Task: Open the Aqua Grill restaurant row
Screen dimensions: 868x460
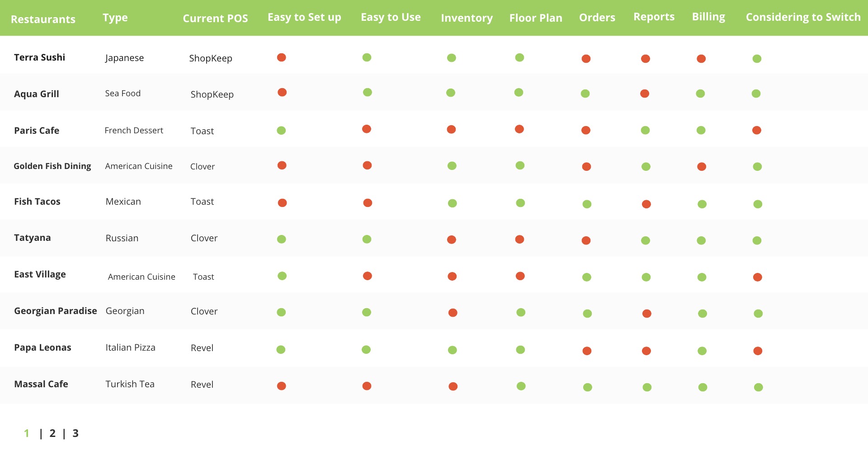Action: tap(434, 92)
